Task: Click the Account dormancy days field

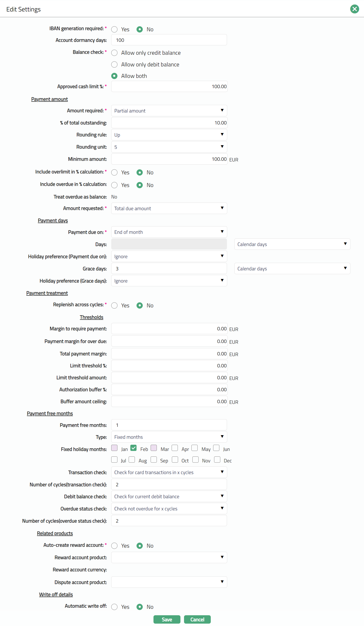Action: click(169, 40)
